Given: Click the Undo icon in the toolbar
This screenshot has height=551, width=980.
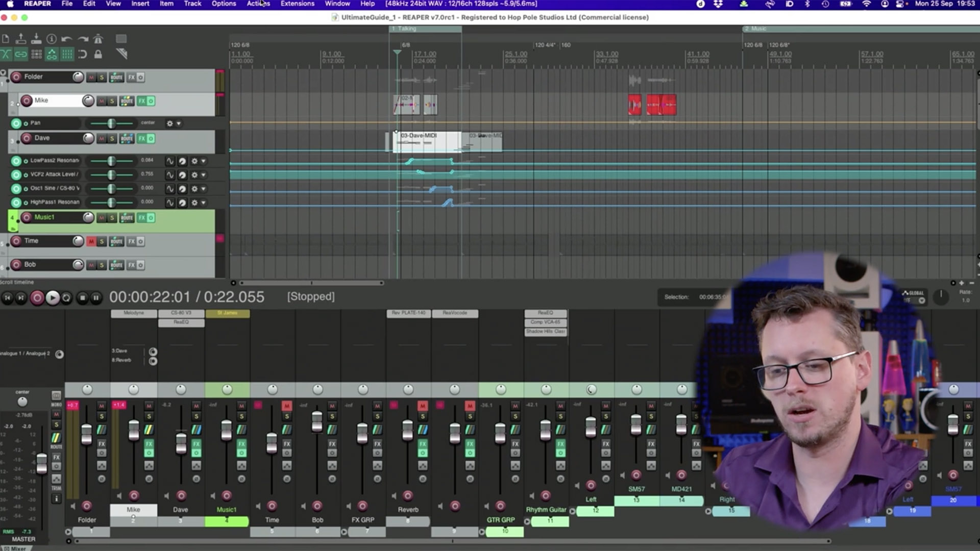Looking at the screenshot, I should coord(66,39).
